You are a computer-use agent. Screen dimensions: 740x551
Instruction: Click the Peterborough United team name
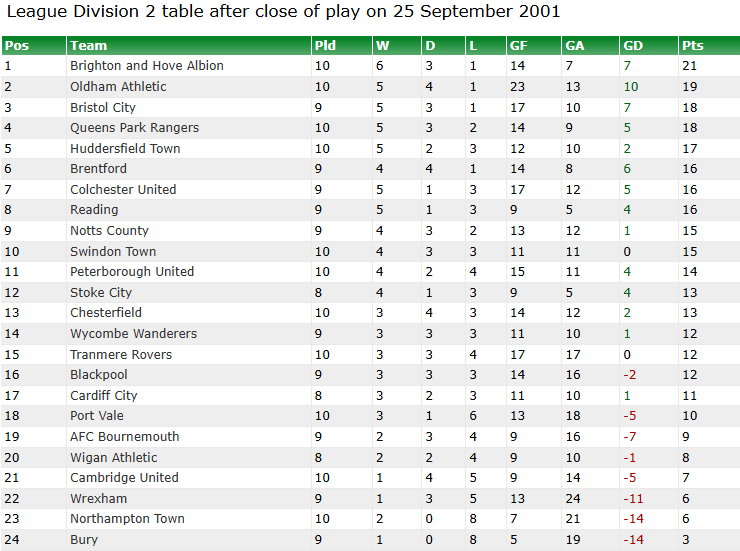132,272
